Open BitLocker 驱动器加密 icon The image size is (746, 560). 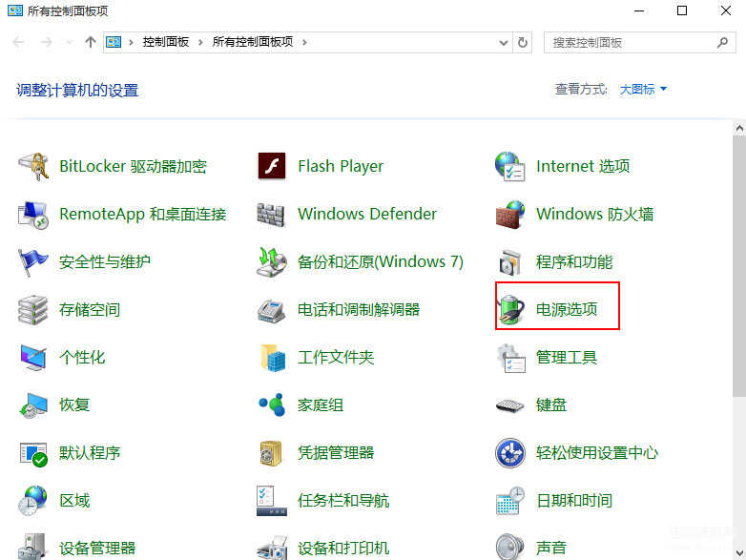click(33, 166)
